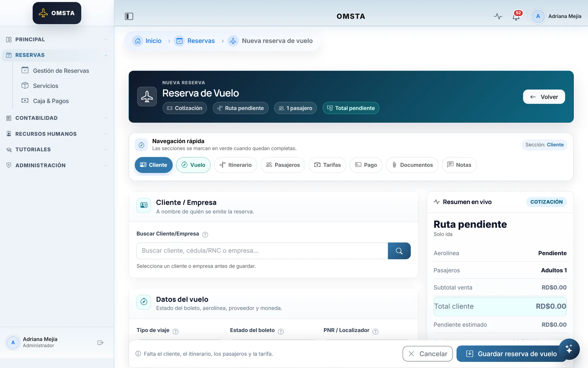Click the logout icon beside Administrador
Viewport: 588px width, 368px height.
100,343
